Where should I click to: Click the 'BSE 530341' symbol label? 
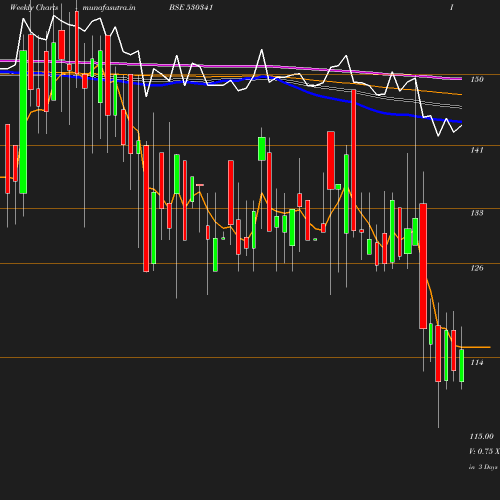click(x=191, y=8)
